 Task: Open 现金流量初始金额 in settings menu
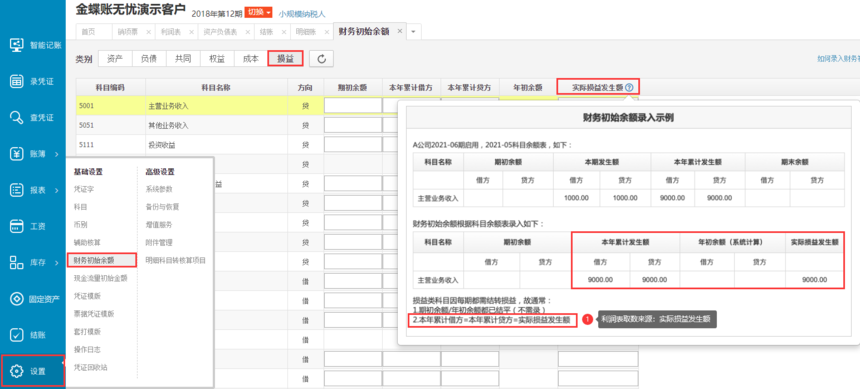pos(100,278)
